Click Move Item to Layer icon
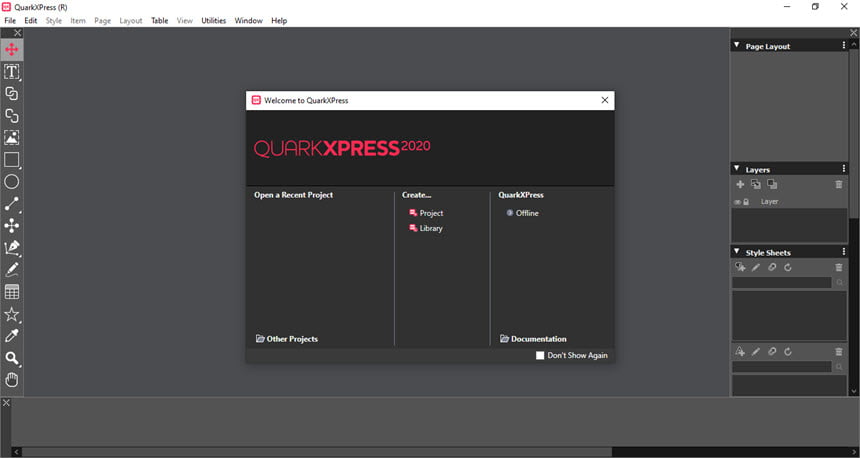This screenshot has width=860, height=458. pos(756,184)
